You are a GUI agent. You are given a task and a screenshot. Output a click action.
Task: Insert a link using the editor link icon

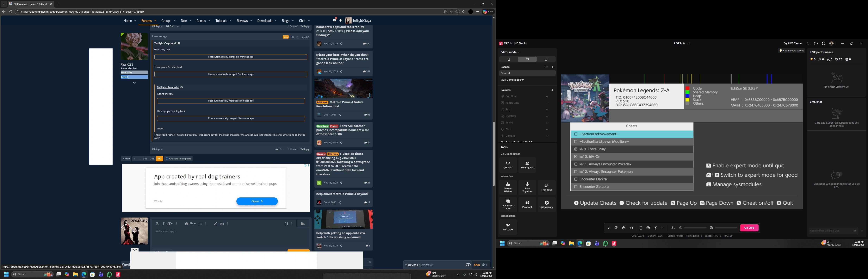(x=216, y=224)
